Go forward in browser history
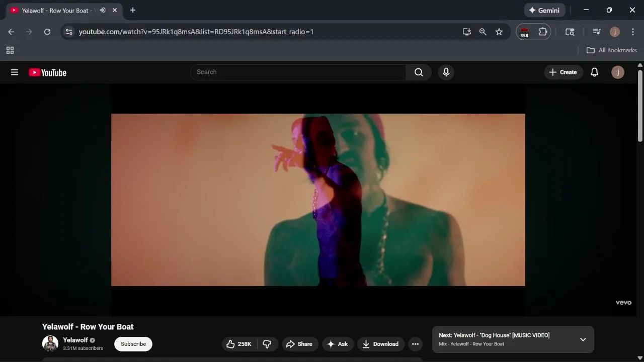 point(29,32)
